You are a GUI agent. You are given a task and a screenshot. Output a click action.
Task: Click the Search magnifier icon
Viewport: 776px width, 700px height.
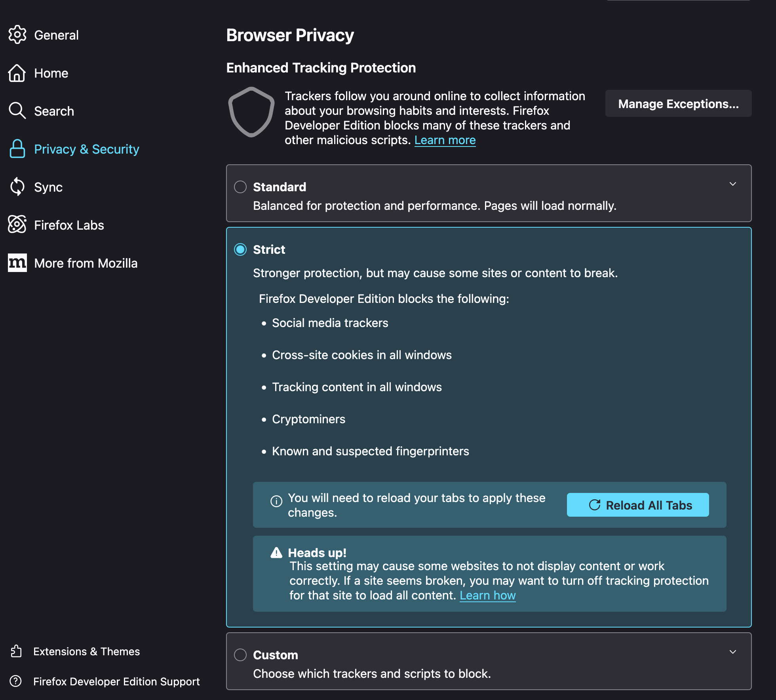click(17, 111)
